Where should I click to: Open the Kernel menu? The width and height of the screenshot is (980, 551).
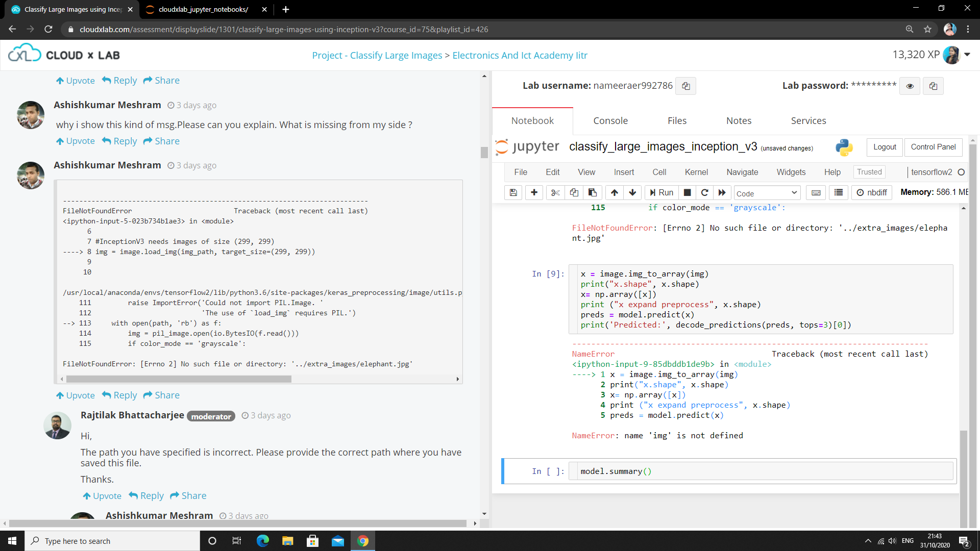(696, 172)
